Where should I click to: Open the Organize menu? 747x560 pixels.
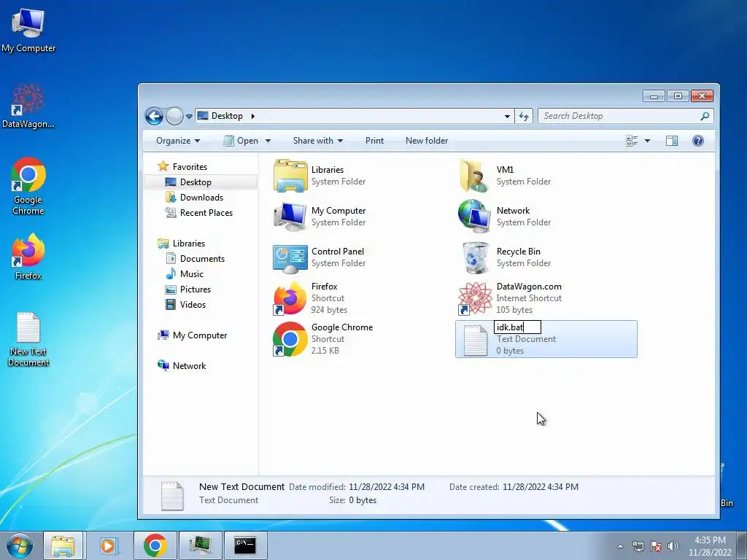click(178, 141)
